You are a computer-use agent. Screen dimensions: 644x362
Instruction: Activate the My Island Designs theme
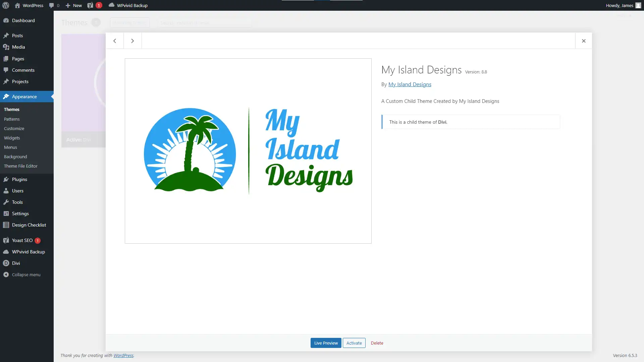(354, 343)
